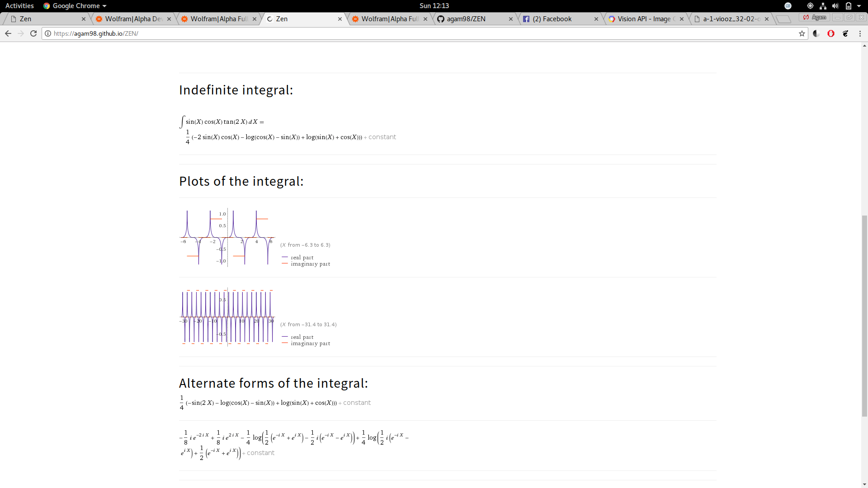Click the Agam profile button
The image size is (868, 488).
point(815,17)
